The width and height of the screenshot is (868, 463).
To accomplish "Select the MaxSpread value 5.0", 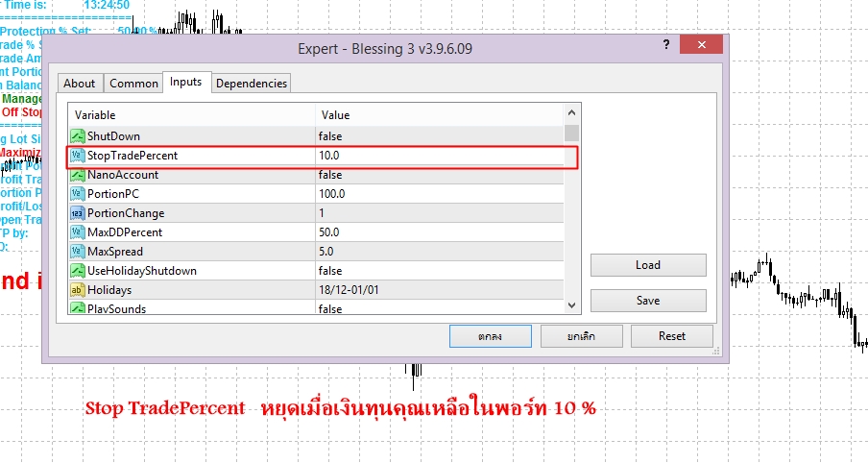I will click(326, 252).
